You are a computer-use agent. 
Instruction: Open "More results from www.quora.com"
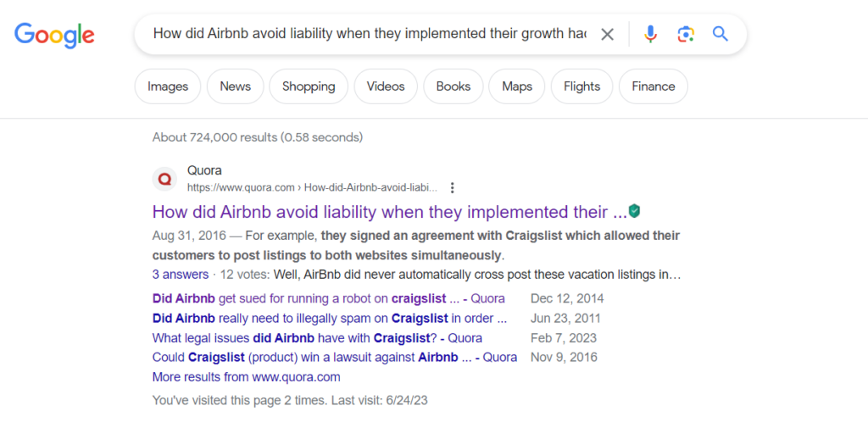click(246, 377)
